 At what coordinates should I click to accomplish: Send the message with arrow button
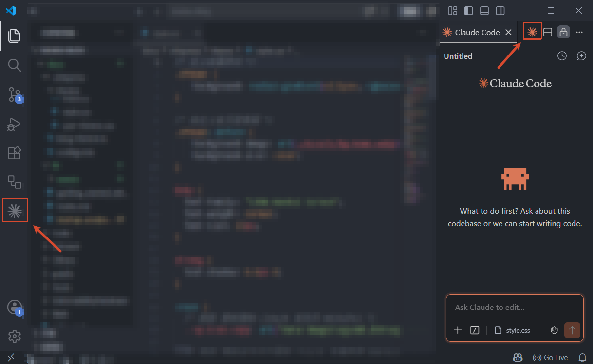pyautogui.click(x=572, y=330)
